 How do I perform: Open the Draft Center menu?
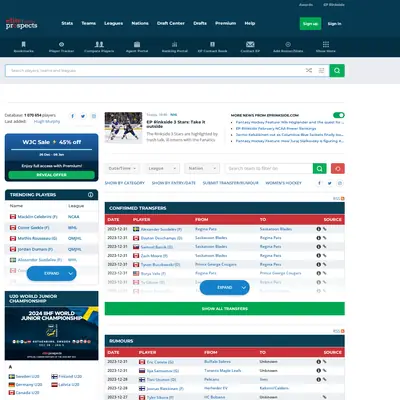(171, 23)
